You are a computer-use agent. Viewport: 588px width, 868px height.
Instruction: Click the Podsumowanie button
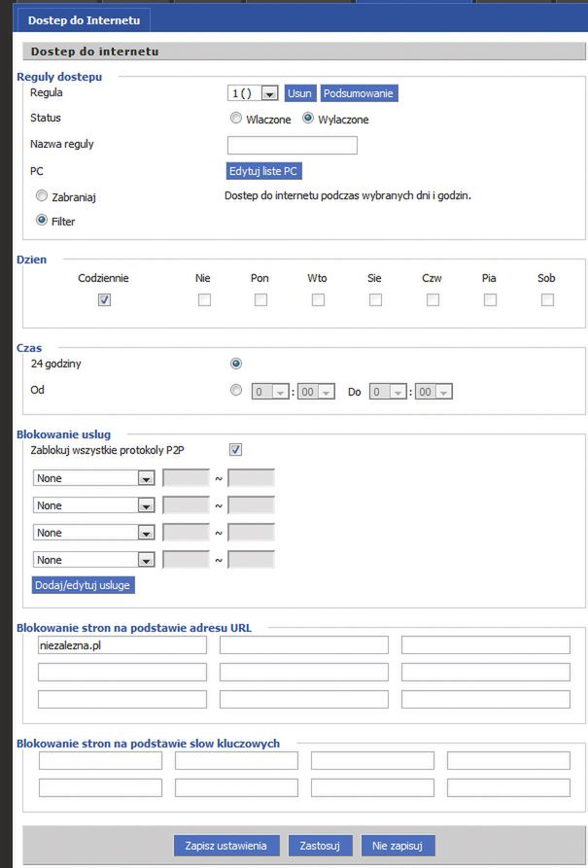click(360, 93)
